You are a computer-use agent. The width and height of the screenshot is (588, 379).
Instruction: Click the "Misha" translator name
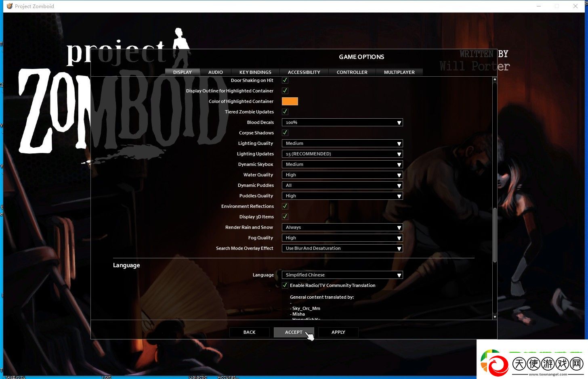pos(298,314)
